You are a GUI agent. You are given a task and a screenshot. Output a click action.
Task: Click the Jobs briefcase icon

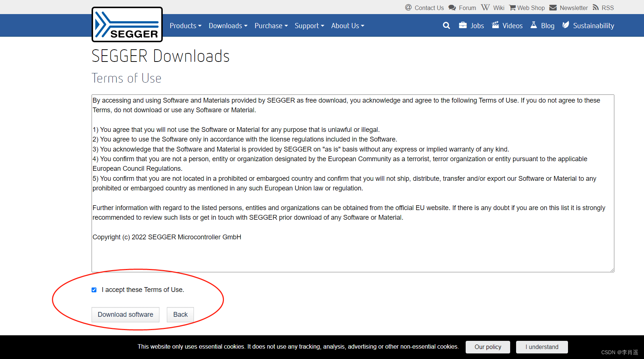coord(463,25)
